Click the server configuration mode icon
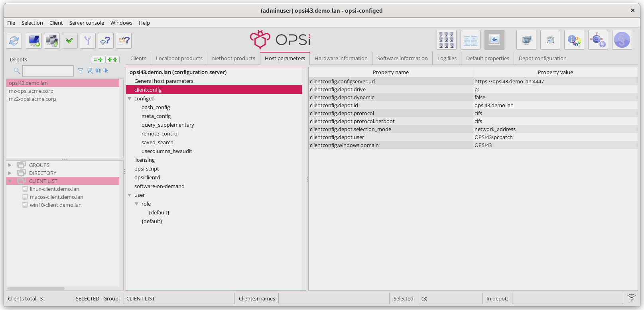Image resolution: width=644 pixels, height=310 pixels. tap(494, 40)
